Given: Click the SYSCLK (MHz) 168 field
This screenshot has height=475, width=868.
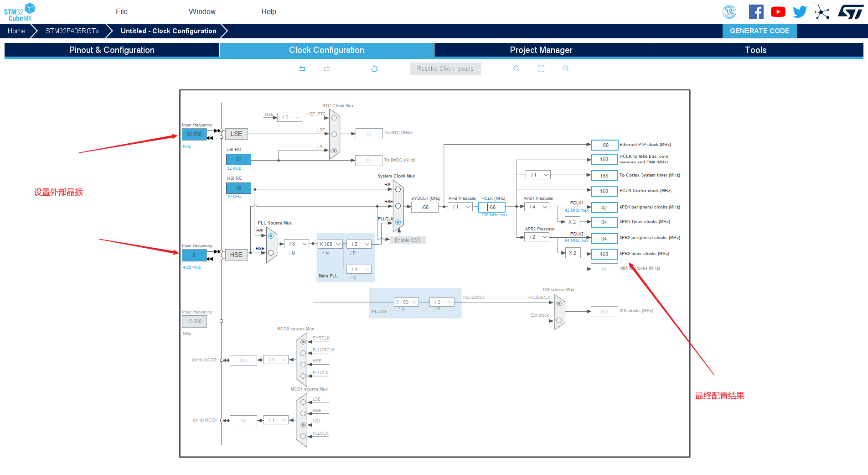Looking at the screenshot, I should click(424, 207).
